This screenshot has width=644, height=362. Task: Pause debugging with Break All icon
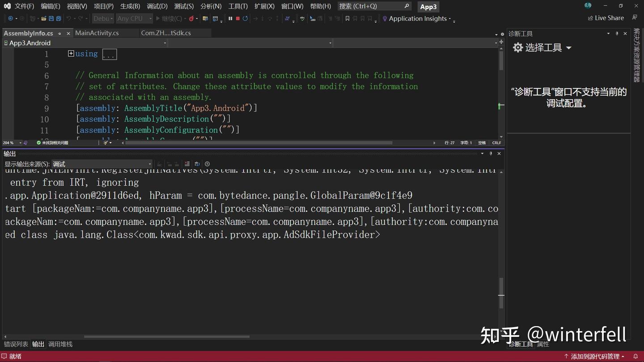coord(230,18)
